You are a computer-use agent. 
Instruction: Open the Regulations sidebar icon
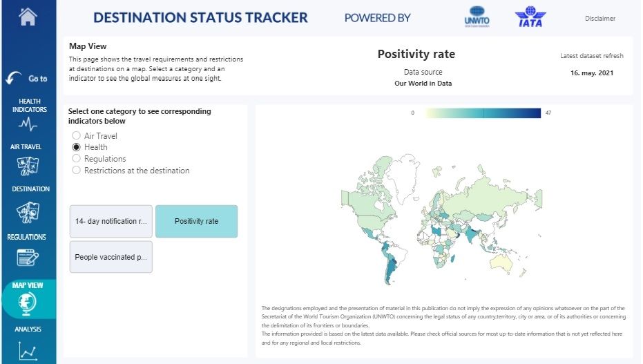point(28,258)
